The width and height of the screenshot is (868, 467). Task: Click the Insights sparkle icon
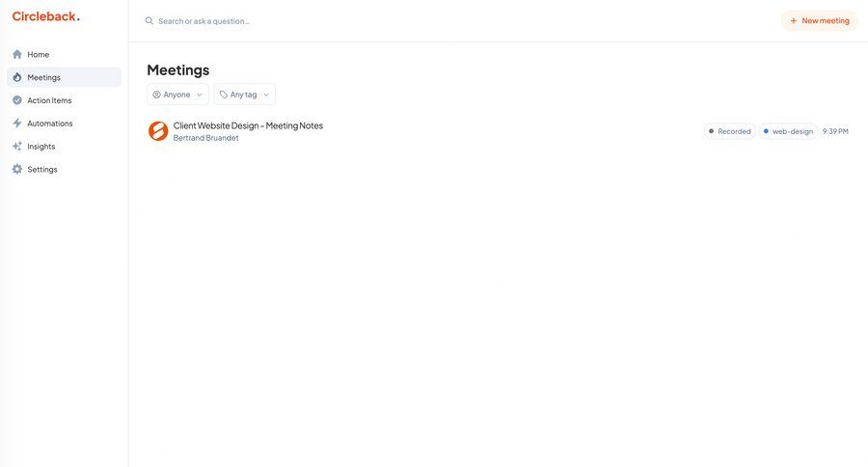coord(17,147)
